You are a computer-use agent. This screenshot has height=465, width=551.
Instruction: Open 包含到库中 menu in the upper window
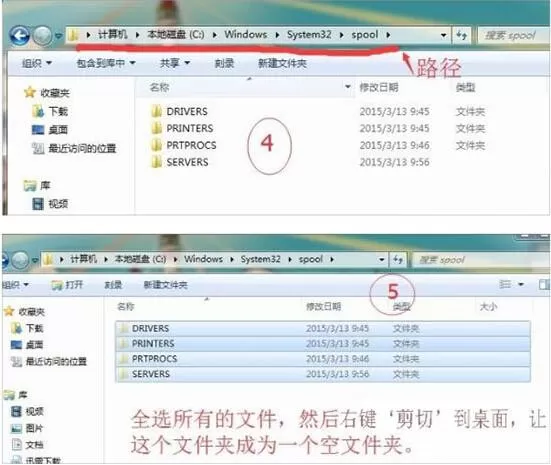[106, 63]
